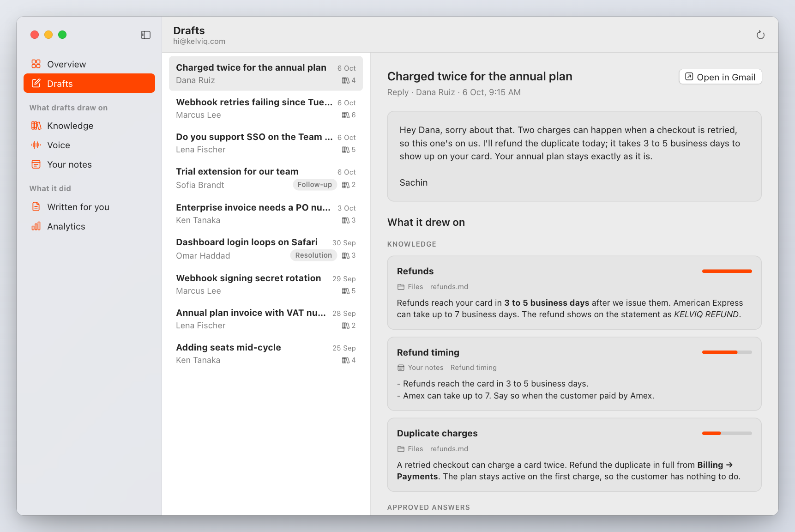
Task: Click the sources icon on the Dana Ruiz draft
Action: [345, 80]
